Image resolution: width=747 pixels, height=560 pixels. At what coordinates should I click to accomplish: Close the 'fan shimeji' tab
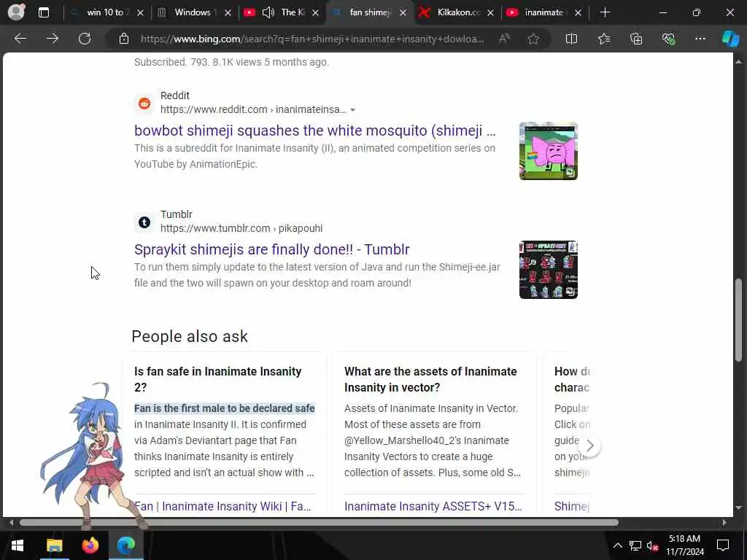pos(403,13)
